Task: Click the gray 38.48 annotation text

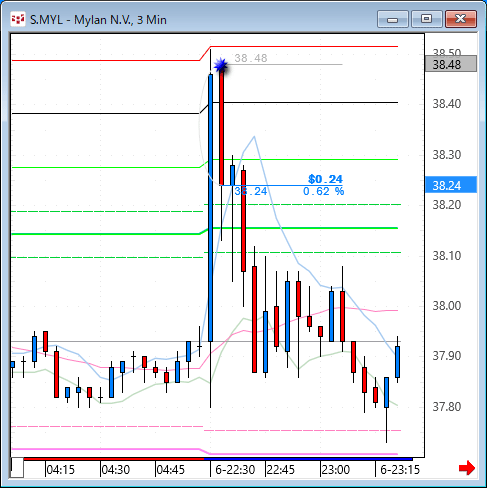Action: tap(251, 58)
